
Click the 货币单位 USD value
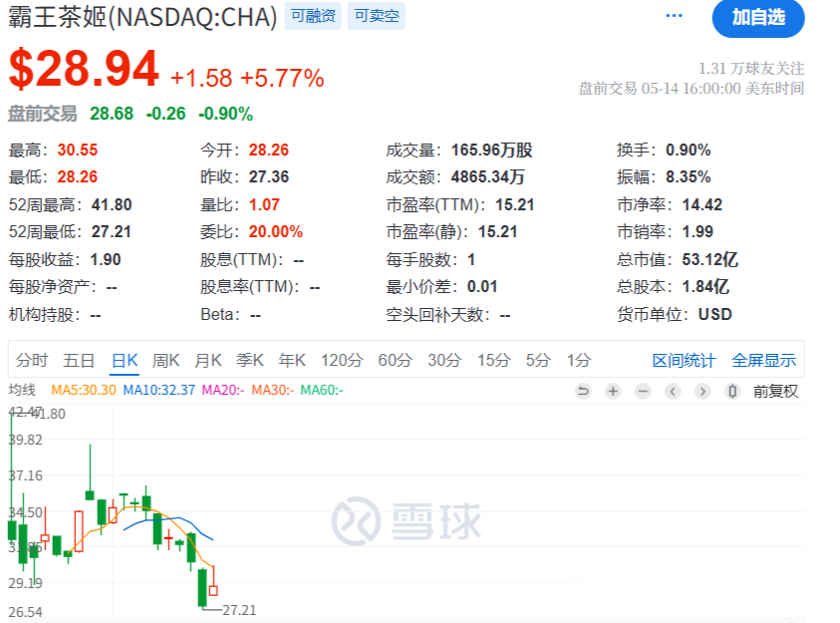coord(715,314)
